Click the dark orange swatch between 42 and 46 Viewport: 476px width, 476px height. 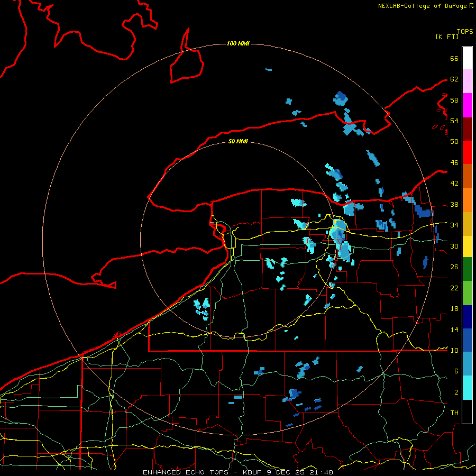467,176
